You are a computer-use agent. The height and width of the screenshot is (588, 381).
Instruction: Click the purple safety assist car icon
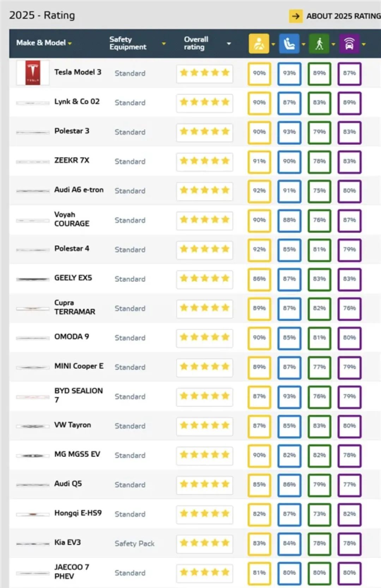pyautogui.click(x=349, y=44)
